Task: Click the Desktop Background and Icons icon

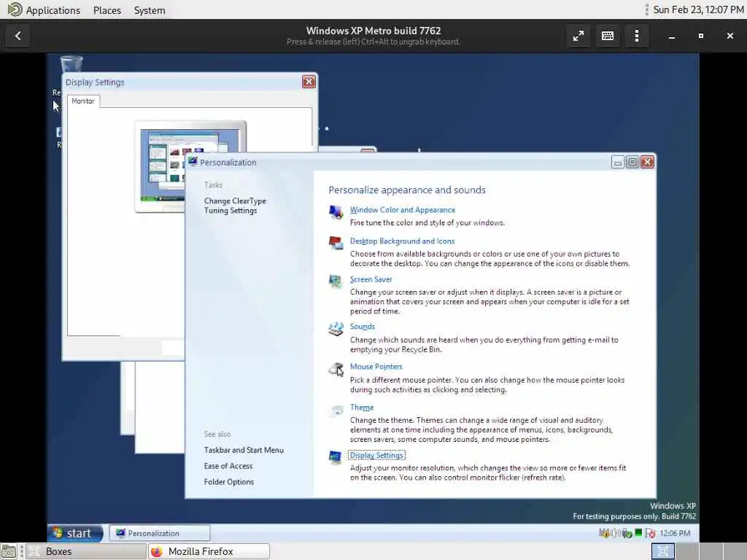Action: [x=336, y=243]
